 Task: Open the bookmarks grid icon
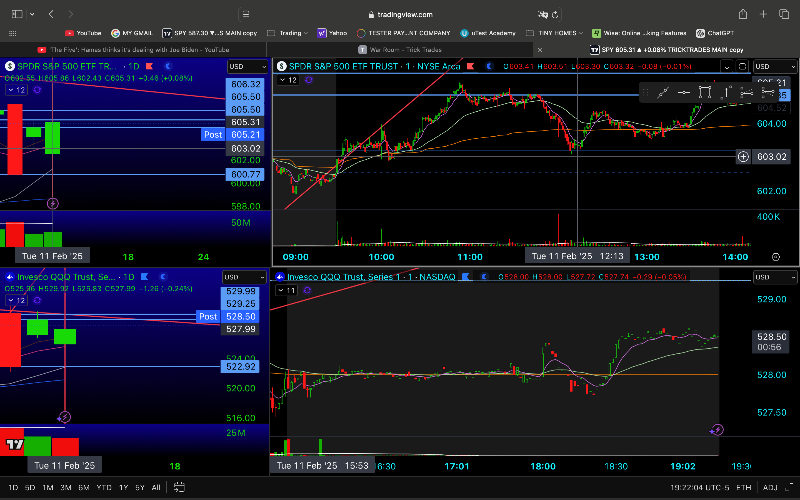pos(13,33)
